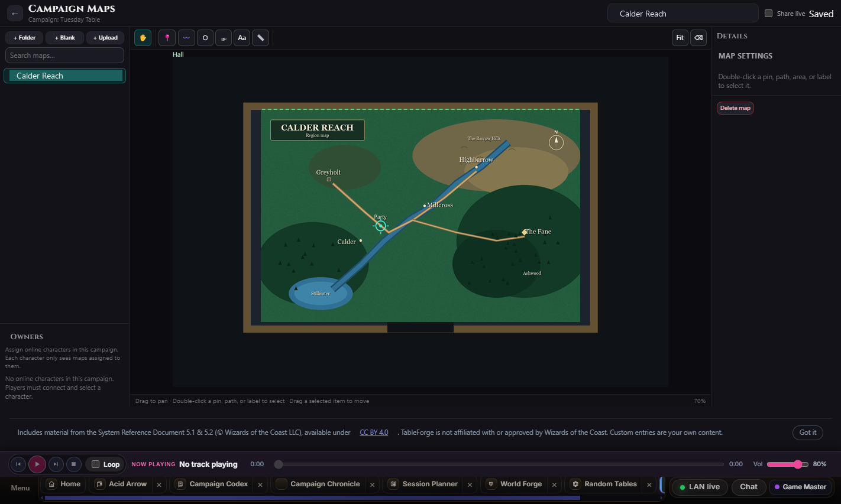Select the Calder Reach map in list
841x504 pixels.
(65, 76)
